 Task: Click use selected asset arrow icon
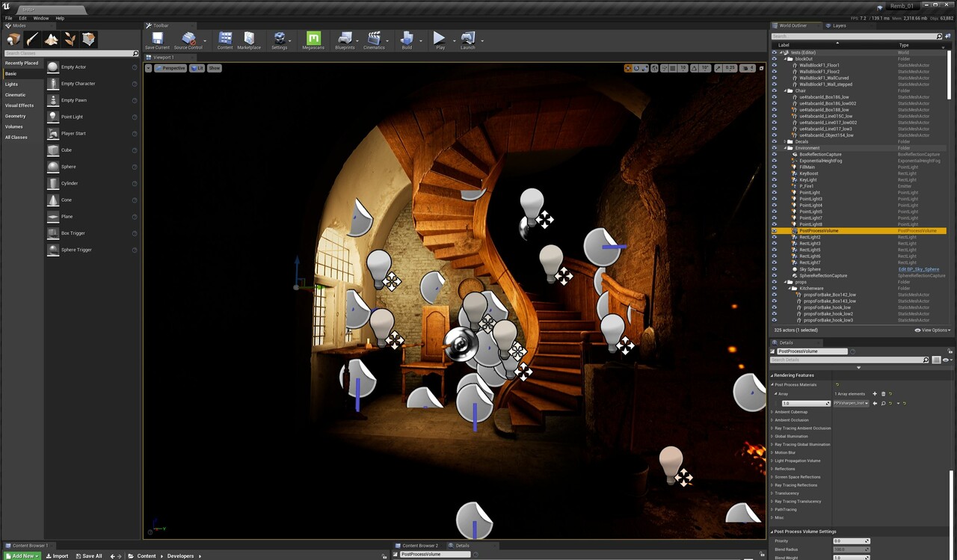pyautogui.click(x=875, y=403)
